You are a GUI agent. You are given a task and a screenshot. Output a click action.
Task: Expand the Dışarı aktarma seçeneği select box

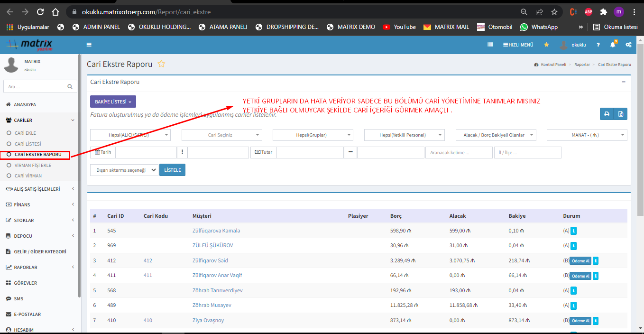[x=124, y=170]
